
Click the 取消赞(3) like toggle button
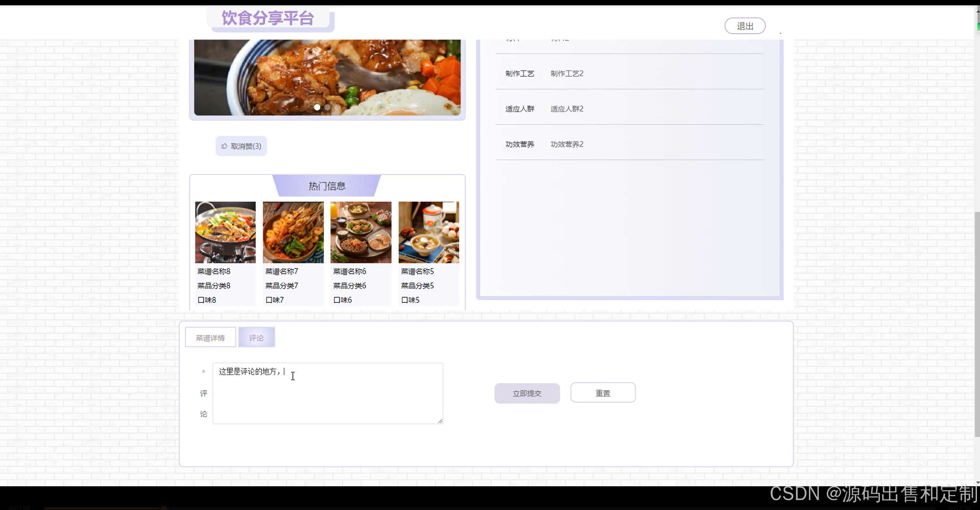coord(246,146)
